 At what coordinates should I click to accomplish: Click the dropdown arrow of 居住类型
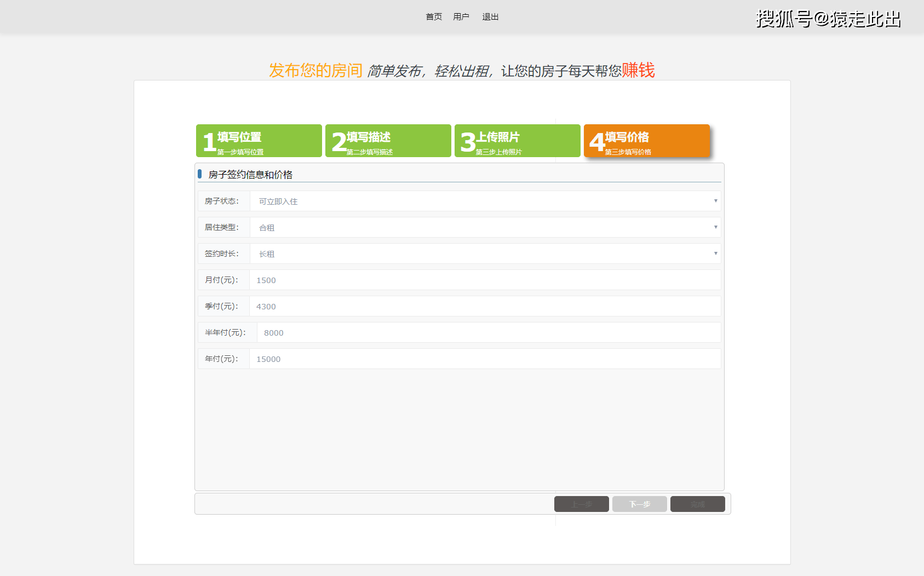click(x=715, y=227)
